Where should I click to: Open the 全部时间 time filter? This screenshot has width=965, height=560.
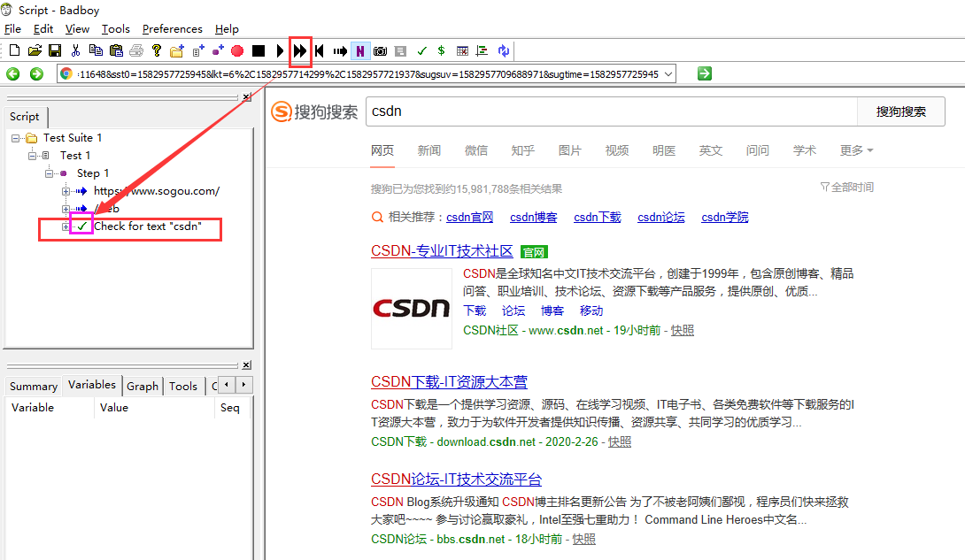click(847, 187)
